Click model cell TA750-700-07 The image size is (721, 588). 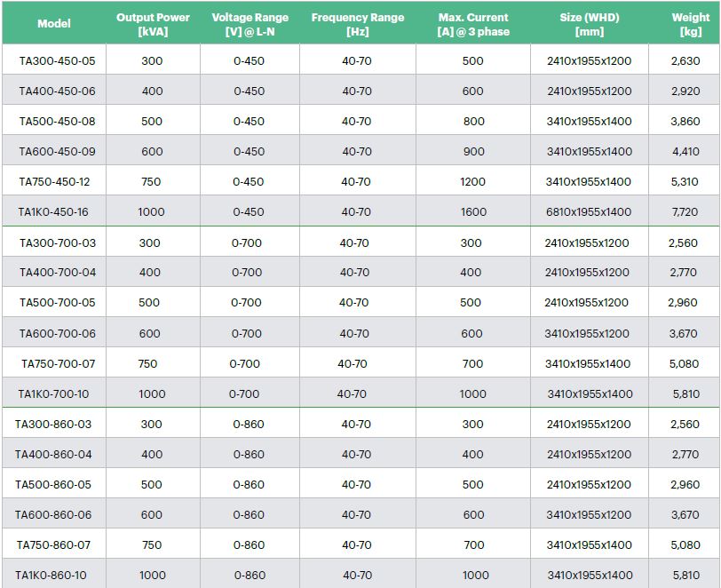click(58, 364)
